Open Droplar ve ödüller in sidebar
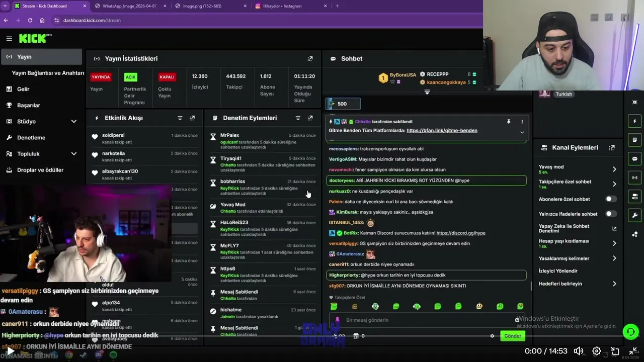644x362 pixels. 41,170
